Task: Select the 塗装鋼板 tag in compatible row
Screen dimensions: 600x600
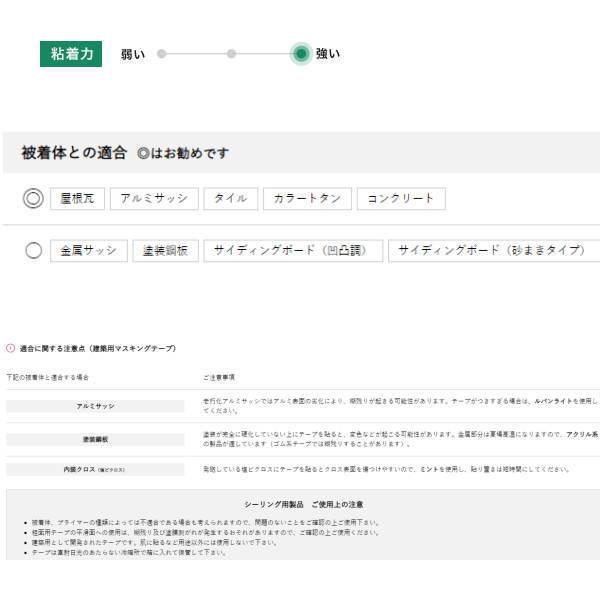Action: (x=166, y=251)
